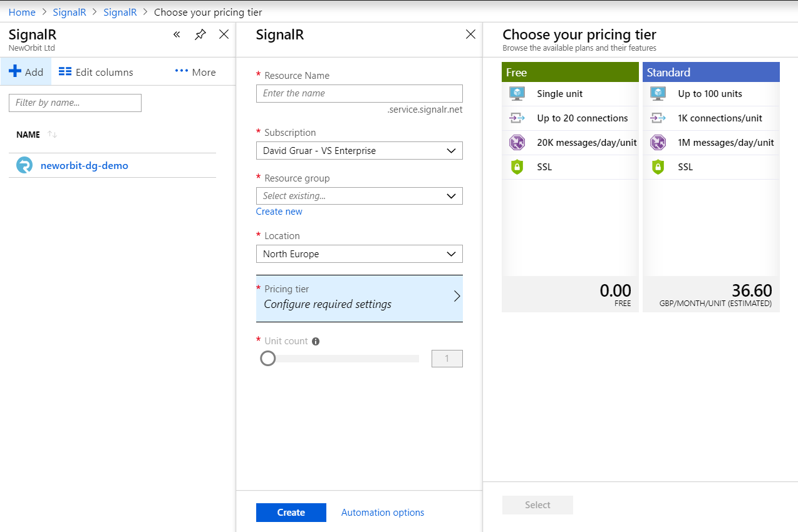Select the Free pricing tier header
Screen dimensions: 798x532
point(571,72)
